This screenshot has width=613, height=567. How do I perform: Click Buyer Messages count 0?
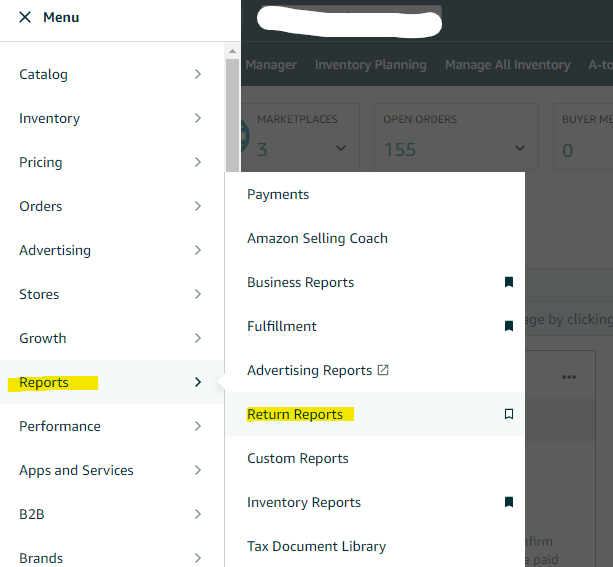568,151
